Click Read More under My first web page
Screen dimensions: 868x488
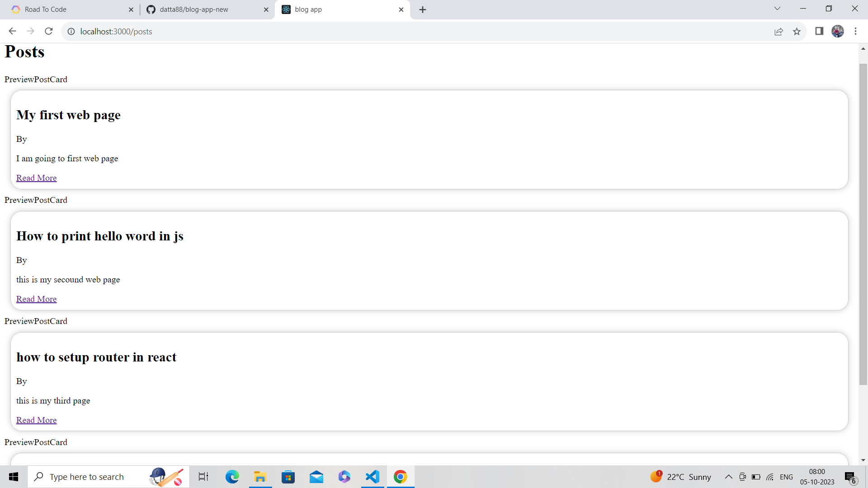(x=36, y=178)
